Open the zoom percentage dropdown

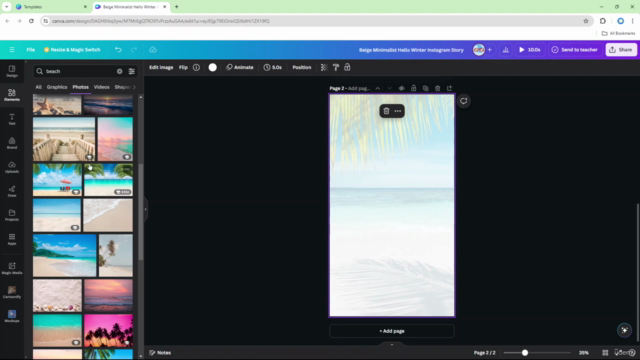point(584,353)
